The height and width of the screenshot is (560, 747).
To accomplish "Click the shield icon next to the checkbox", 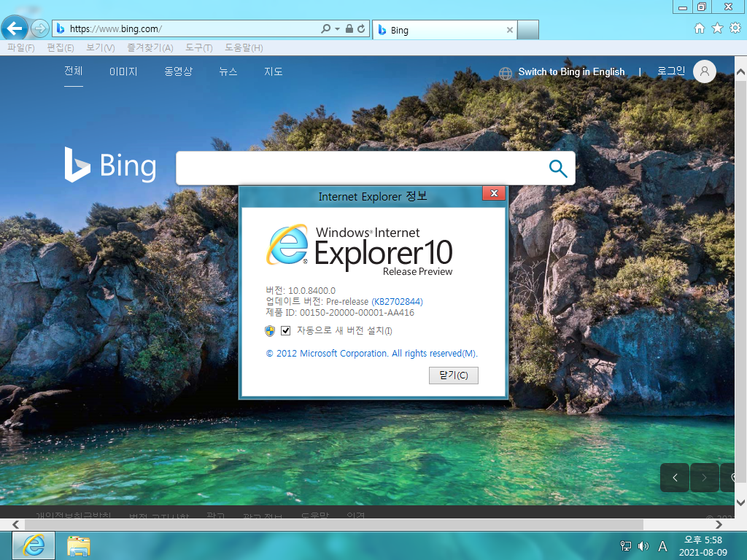I will coord(270,330).
